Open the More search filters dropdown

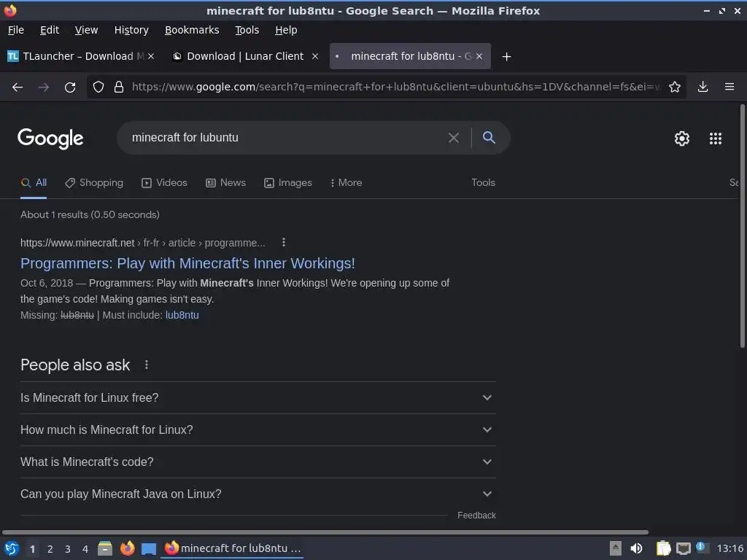click(x=347, y=183)
